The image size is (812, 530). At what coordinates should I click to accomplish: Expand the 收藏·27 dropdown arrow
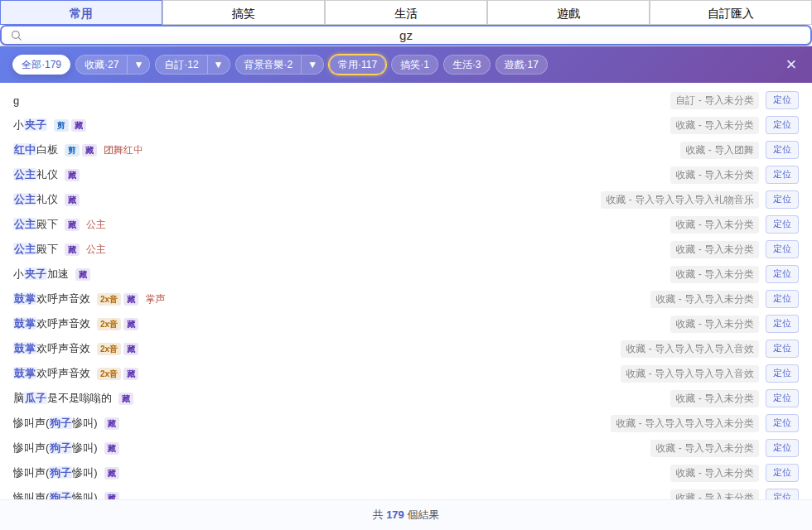139,65
